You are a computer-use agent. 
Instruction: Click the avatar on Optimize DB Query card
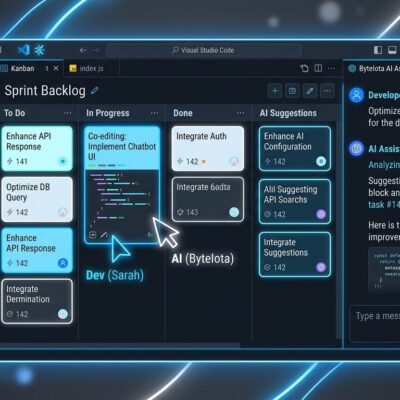click(x=63, y=212)
